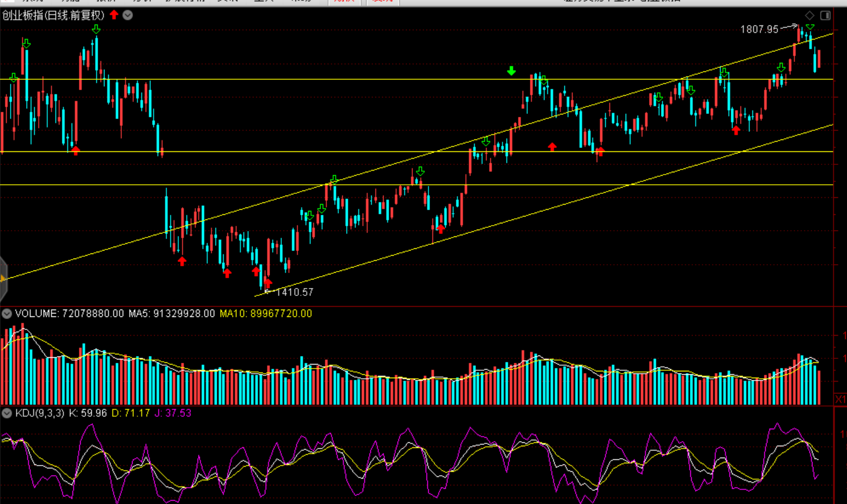Click the 创业板指(日线.前复权) chart title

[53, 15]
